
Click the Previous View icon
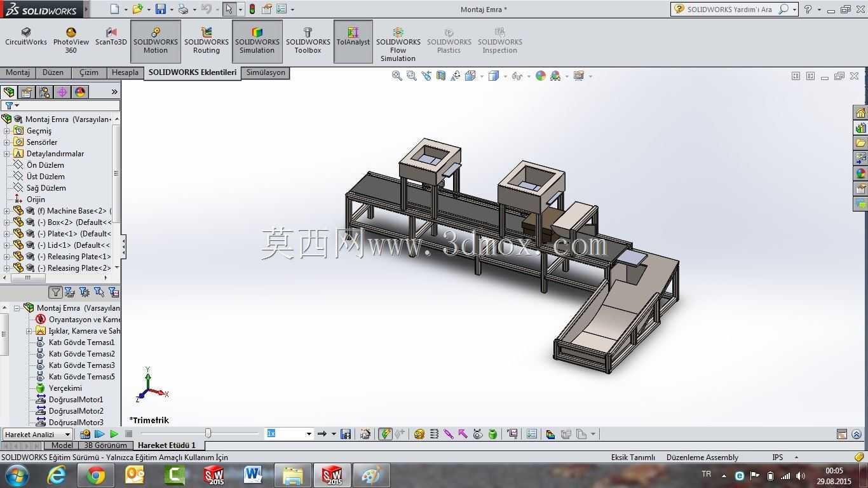(426, 76)
